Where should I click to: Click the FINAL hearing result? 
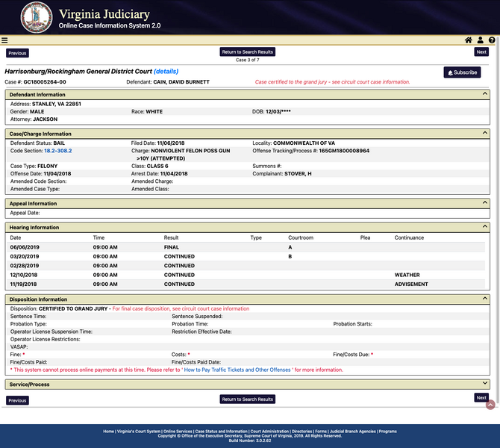coord(172,247)
